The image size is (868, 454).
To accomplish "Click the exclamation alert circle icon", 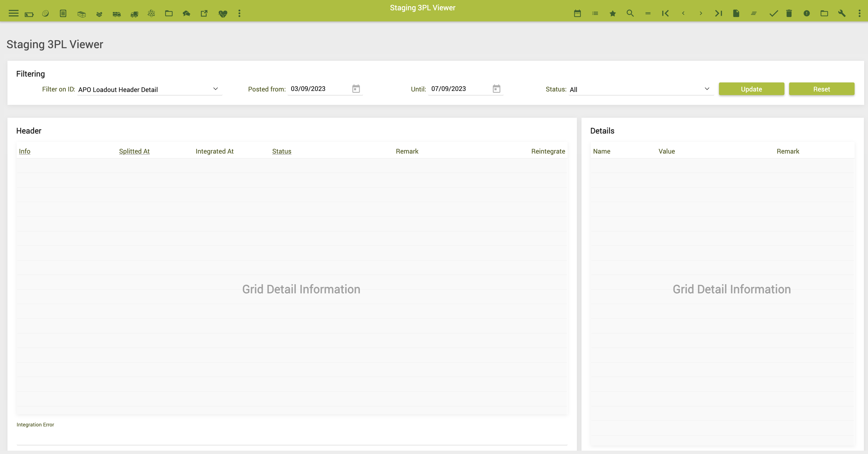I will pyautogui.click(x=807, y=13).
